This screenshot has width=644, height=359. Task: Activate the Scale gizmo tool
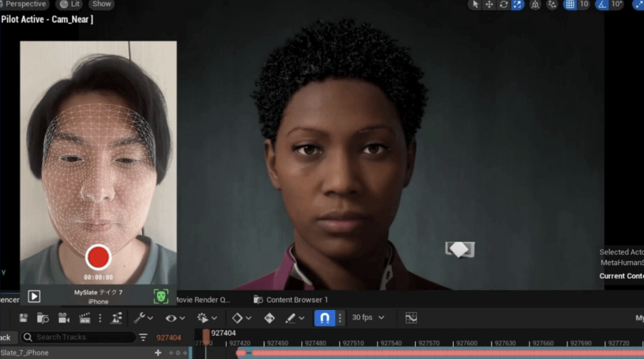click(518, 4)
